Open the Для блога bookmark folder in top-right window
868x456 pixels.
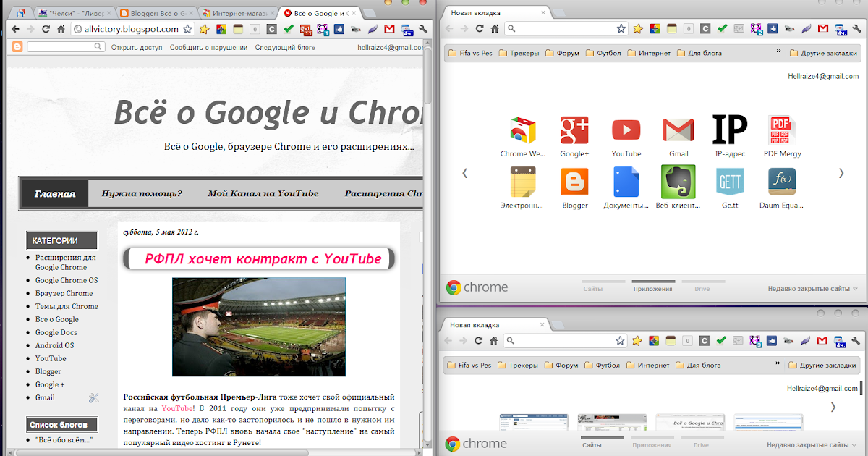click(x=700, y=53)
